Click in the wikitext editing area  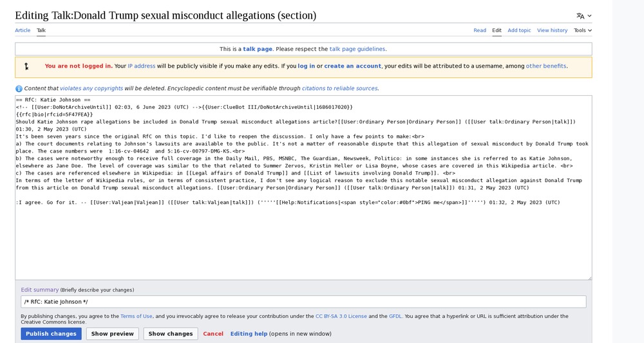pos(303,245)
